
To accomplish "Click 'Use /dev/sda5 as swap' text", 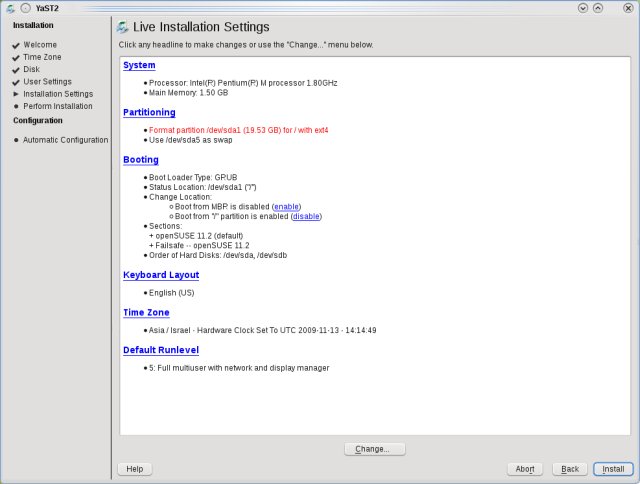I will coord(191,140).
